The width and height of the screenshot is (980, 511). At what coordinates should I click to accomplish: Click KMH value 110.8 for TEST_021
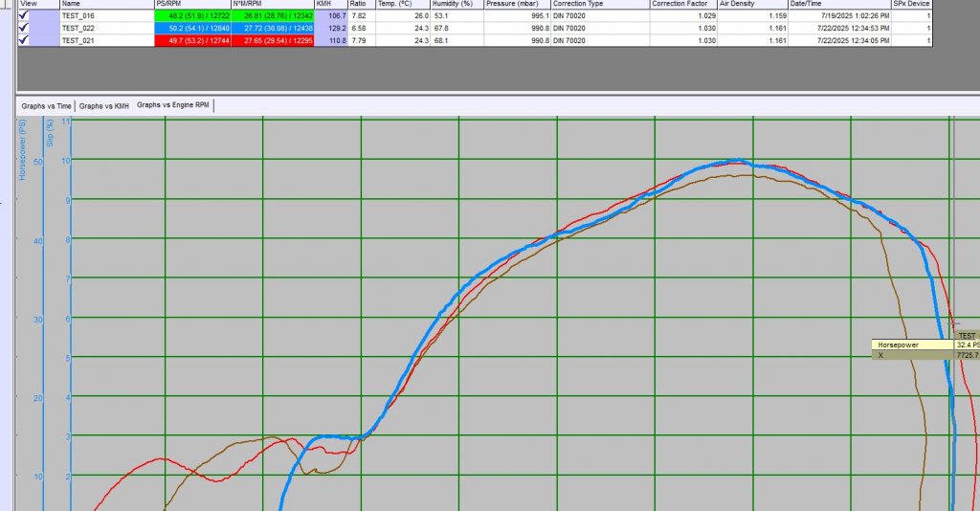pyautogui.click(x=337, y=40)
